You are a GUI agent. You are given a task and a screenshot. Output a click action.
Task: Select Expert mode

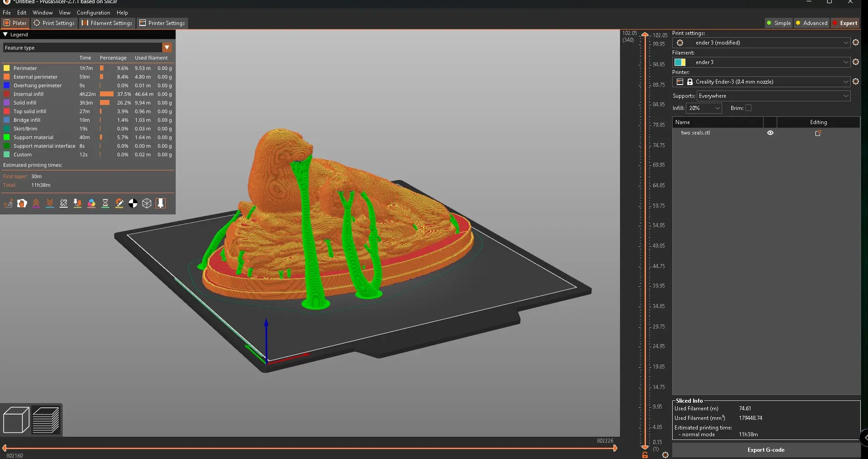tap(845, 23)
